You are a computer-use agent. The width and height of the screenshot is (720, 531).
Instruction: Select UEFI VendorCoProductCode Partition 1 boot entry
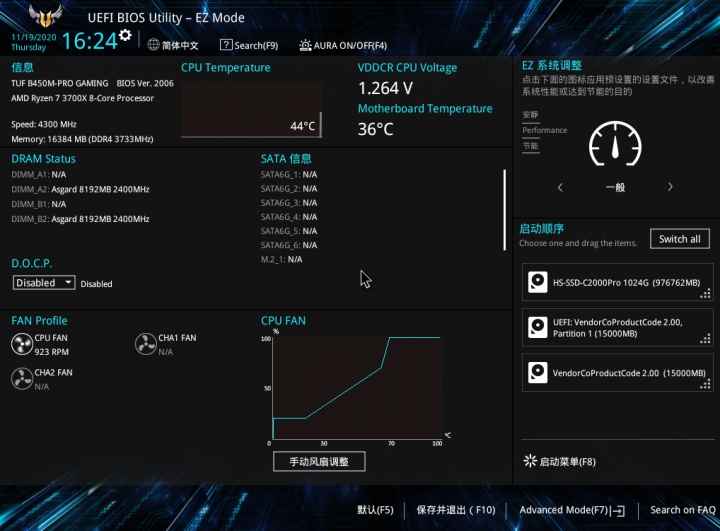pos(618,328)
